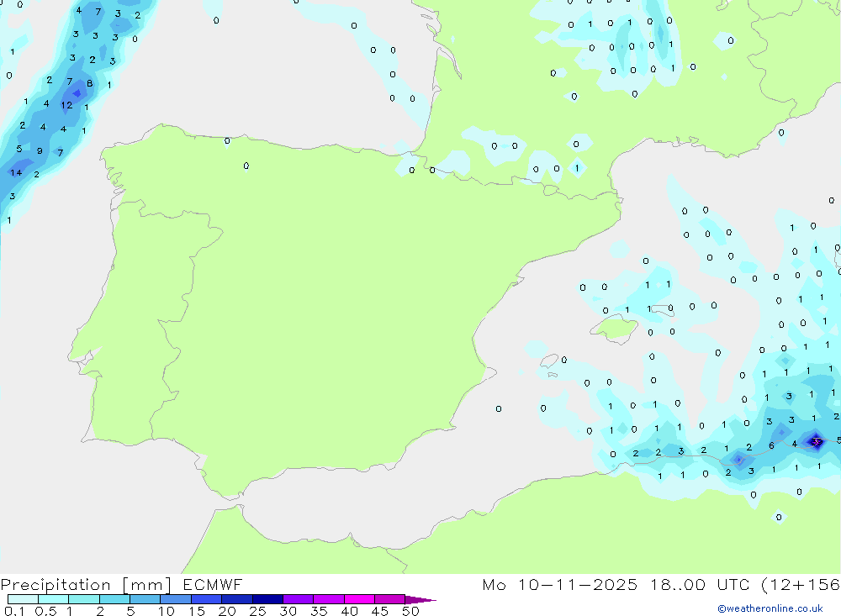Click the '[mm]' unit label
841x616 pixels.
coord(146,584)
